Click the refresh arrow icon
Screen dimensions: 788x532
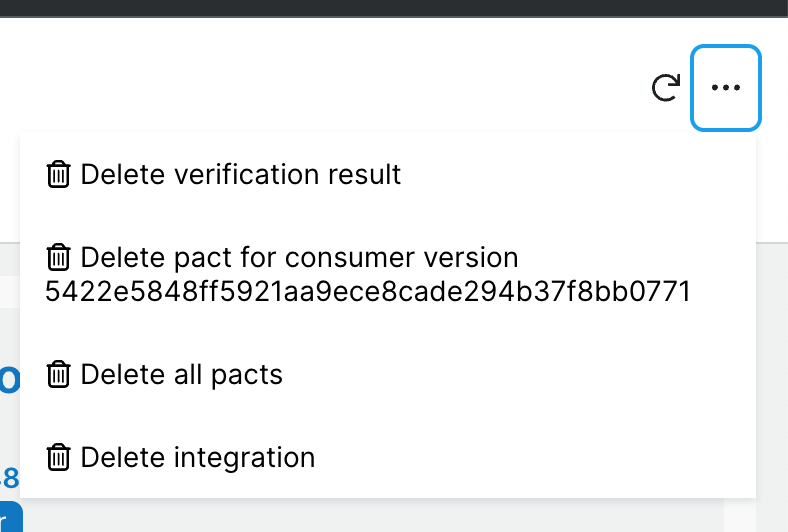click(665, 88)
